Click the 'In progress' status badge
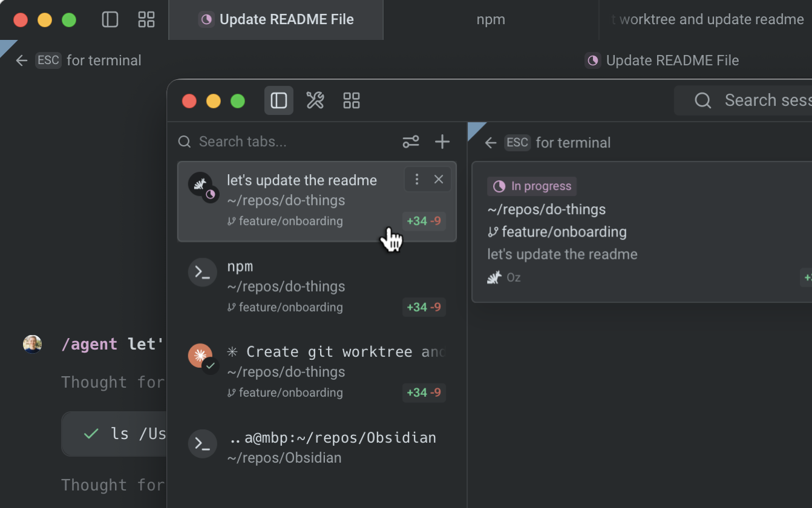 tap(531, 186)
